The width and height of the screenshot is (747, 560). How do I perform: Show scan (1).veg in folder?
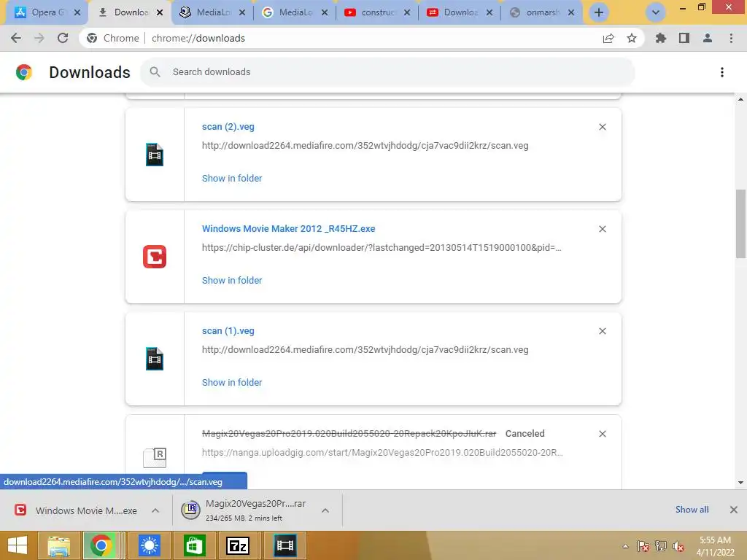tap(232, 382)
